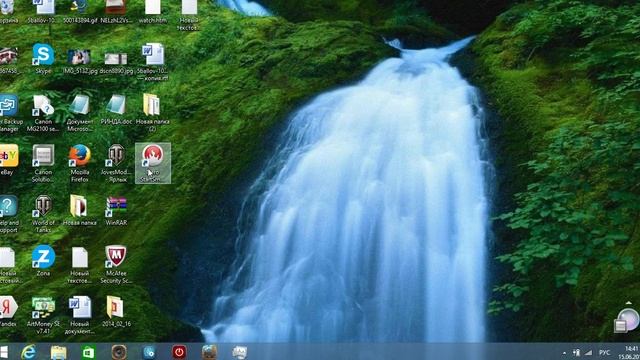Open the Windows Store taskbar icon
Viewport: 640px width, 360px height.
click(x=89, y=352)
